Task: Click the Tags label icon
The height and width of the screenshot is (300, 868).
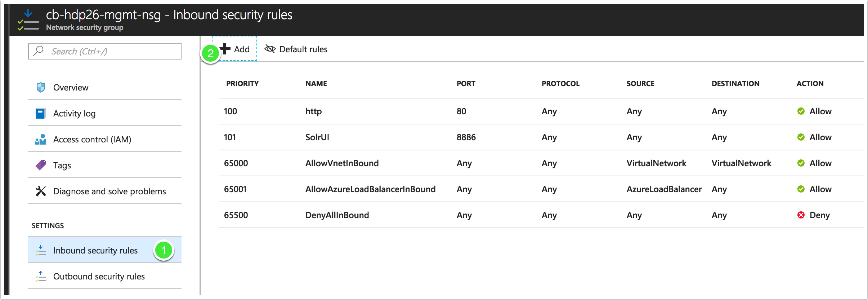Action: click(41, 165)
